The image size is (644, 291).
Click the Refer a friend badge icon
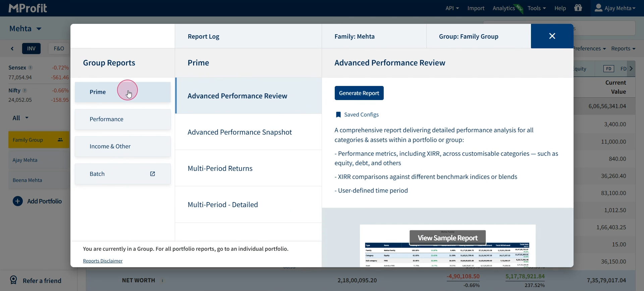point(13,280)
